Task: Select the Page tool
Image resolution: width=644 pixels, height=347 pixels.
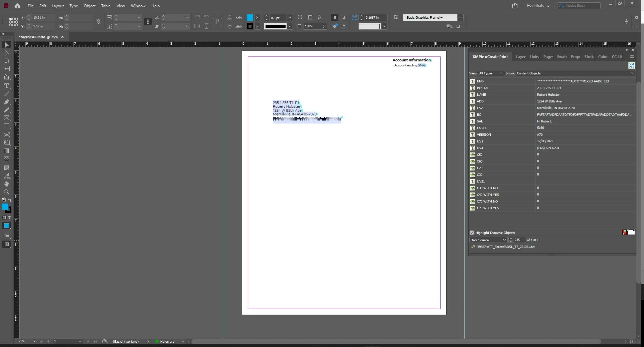Action: [x=7, y=61]
